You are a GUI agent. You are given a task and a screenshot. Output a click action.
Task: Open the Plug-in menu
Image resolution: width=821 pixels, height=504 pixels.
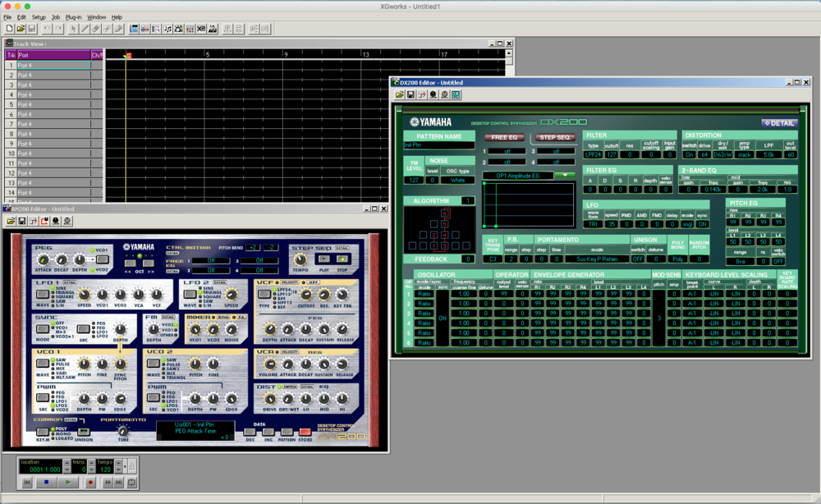(x=73, y=16)
